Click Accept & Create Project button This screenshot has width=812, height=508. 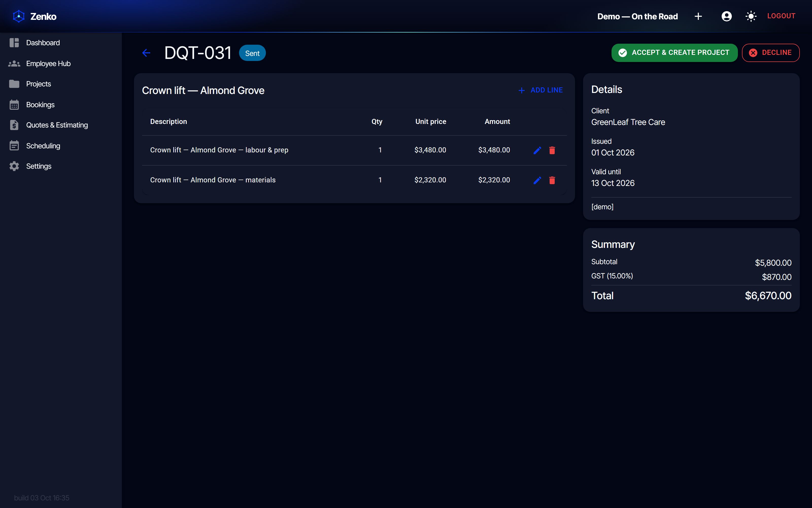point(674,53)
